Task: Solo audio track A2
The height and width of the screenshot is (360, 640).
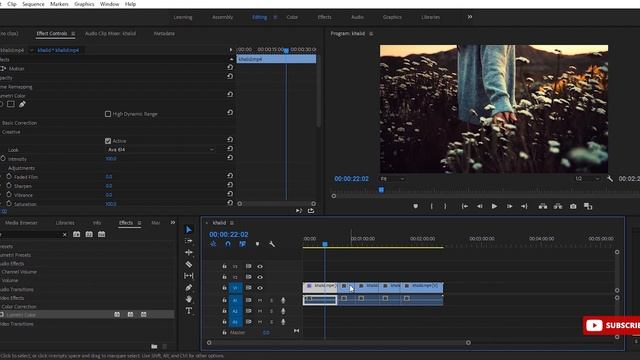Action: click(271, 311)
